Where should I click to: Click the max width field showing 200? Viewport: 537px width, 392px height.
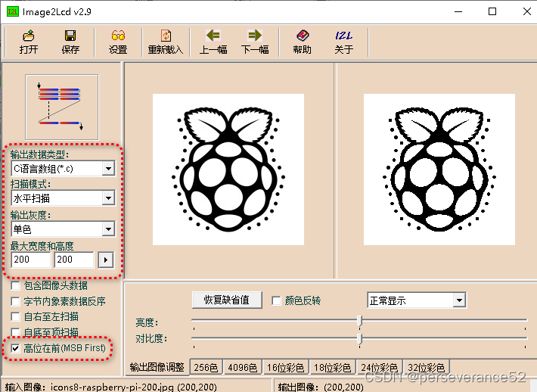tap(31, 260)
